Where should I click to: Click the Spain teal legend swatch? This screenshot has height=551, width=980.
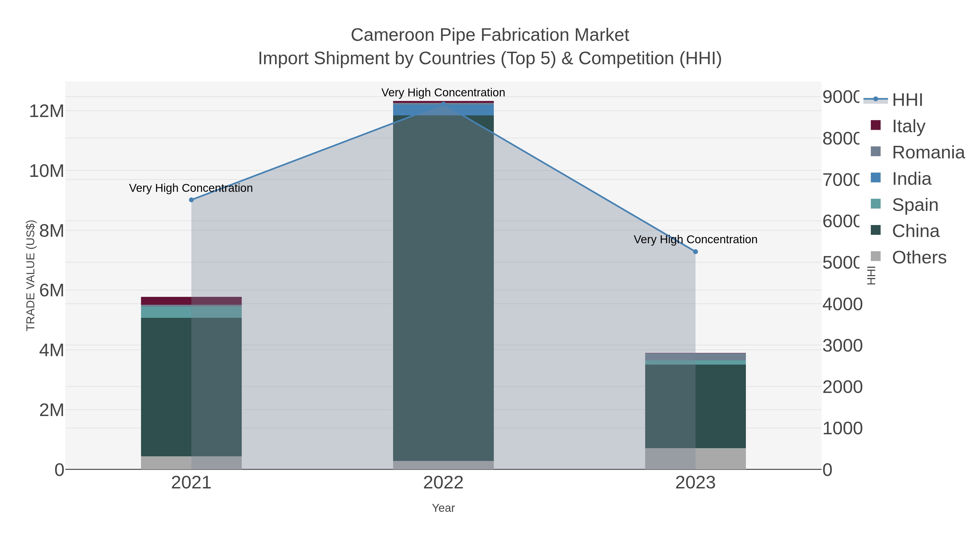[x=876, y=204]
